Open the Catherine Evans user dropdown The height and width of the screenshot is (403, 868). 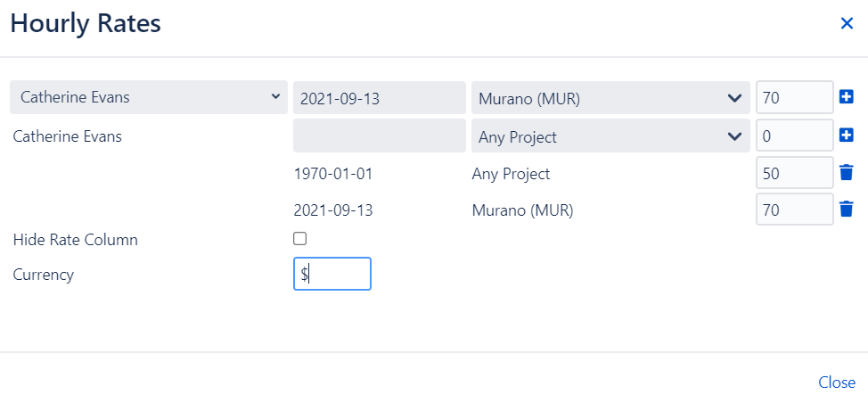(x=149, y=97)
